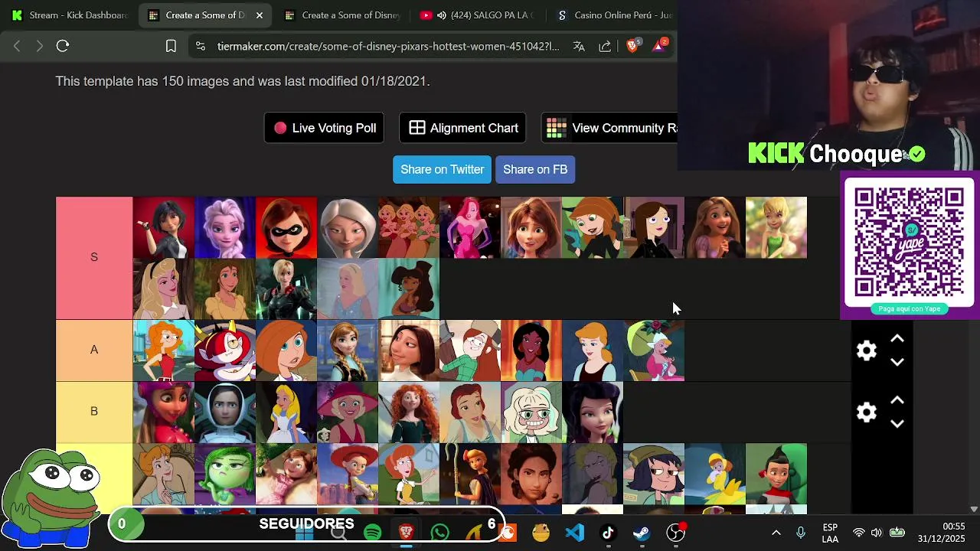Select red-suited masked heroine thumbnail in S tier
980x551 pixels.
pos(286,227)
